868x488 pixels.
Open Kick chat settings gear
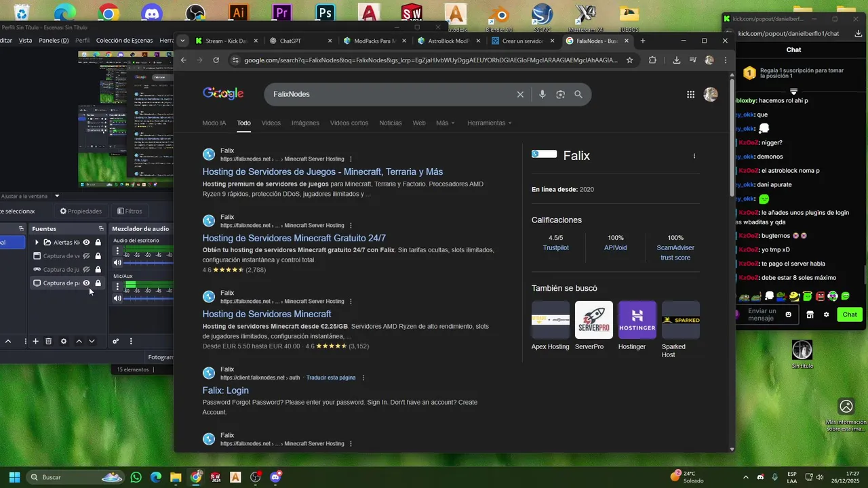click(x=826, y=314)
